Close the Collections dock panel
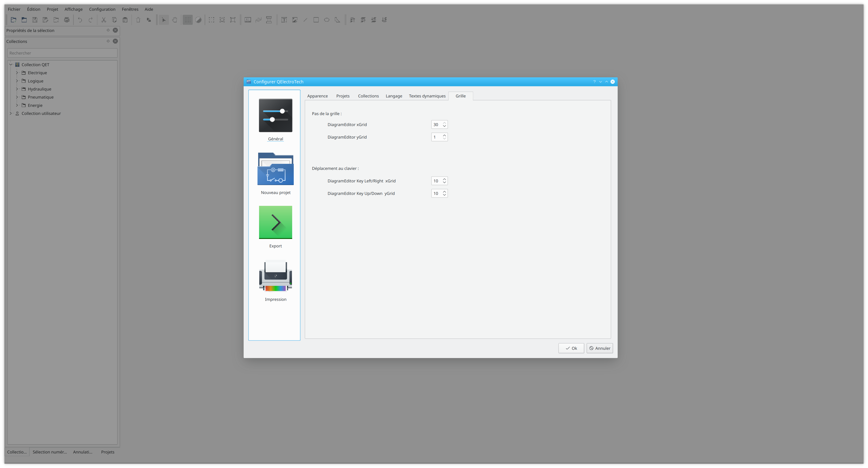Viewport: 868px width, 468px height. tap(115, 41)
